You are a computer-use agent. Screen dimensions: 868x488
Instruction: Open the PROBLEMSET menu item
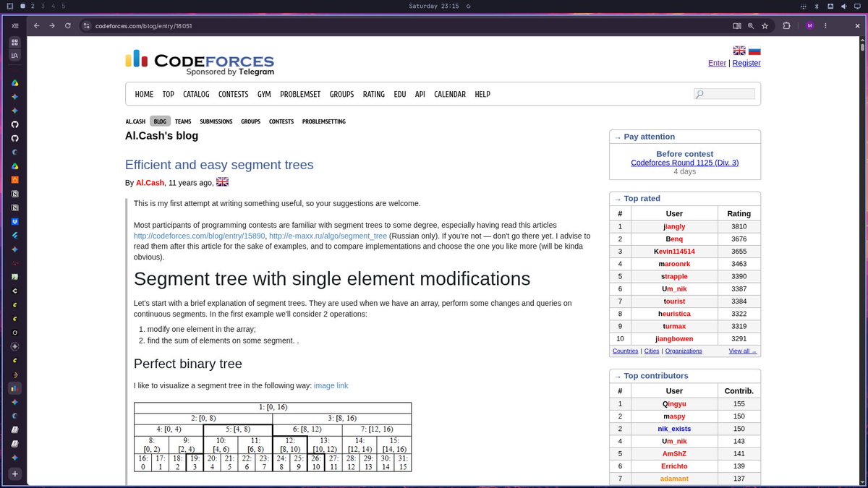coord(300,94)
